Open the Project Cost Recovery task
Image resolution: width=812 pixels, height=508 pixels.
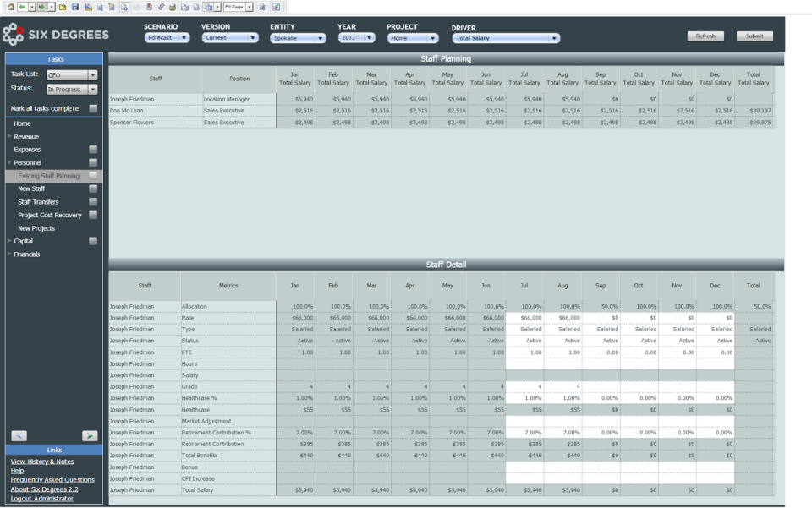coord(50,215)
